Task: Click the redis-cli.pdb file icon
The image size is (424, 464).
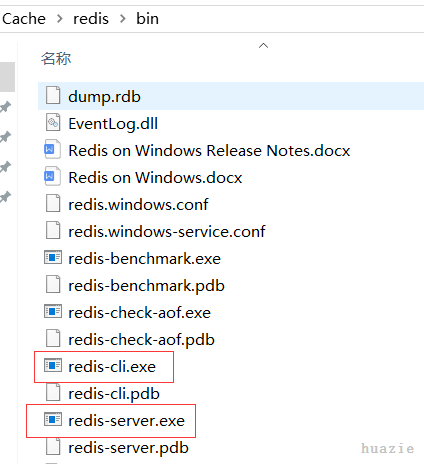Action: [x=53, y=393]
